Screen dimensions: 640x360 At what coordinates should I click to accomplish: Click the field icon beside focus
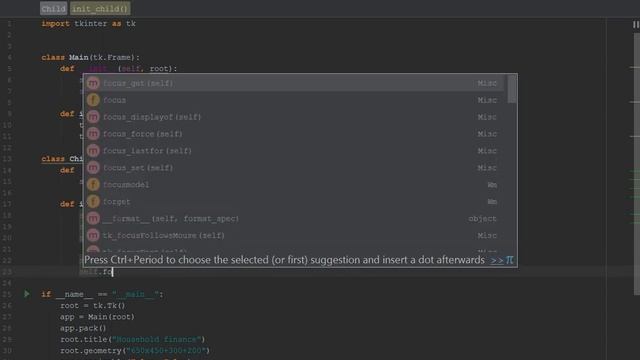[93, 100]
